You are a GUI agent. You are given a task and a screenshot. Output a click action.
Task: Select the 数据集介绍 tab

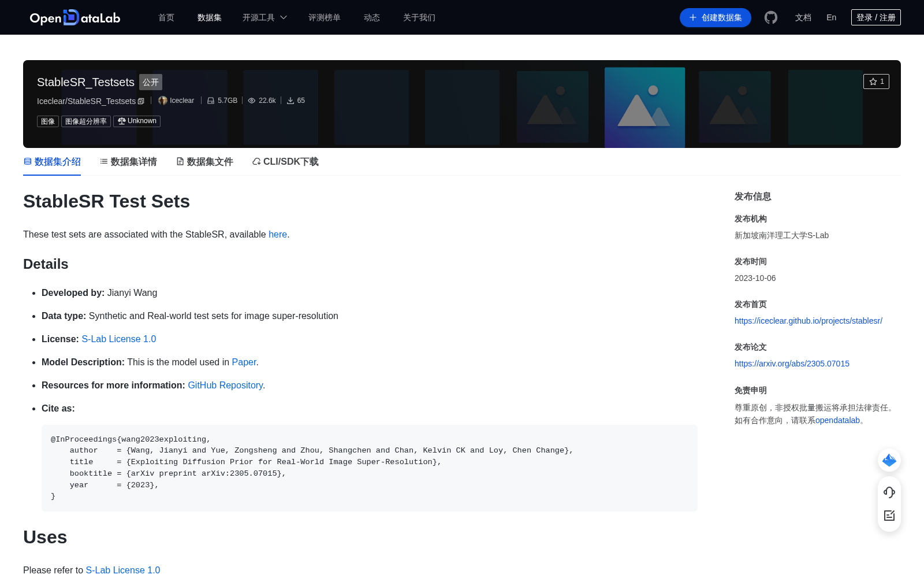52,162
